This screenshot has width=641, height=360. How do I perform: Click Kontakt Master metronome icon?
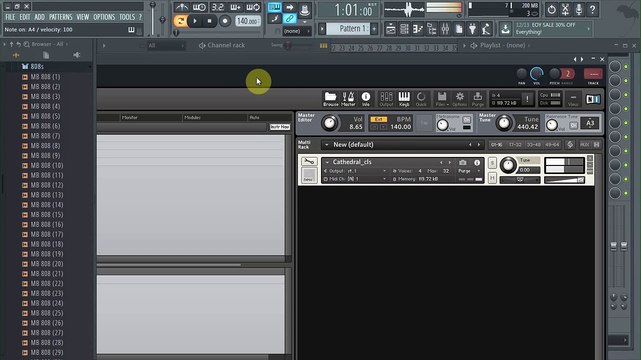(x=348, y=99)
